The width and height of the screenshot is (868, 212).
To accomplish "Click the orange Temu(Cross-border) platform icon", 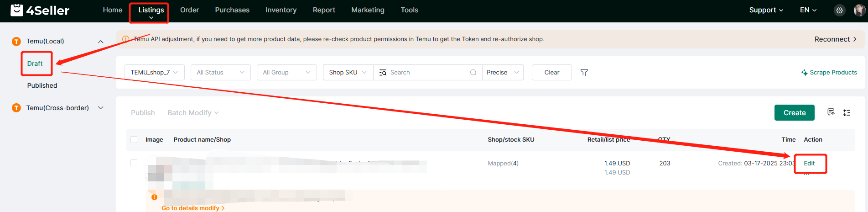I will [16, 108].
